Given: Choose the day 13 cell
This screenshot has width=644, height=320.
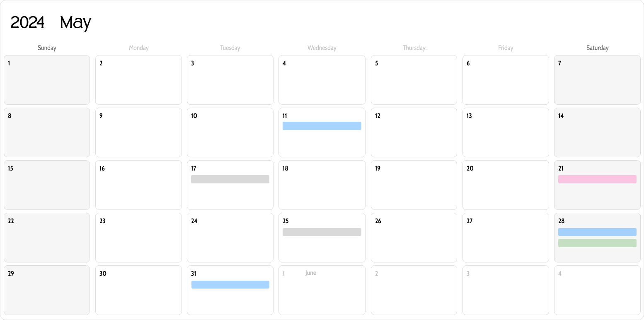Looking at the screenshot, I should coord(506,132).
